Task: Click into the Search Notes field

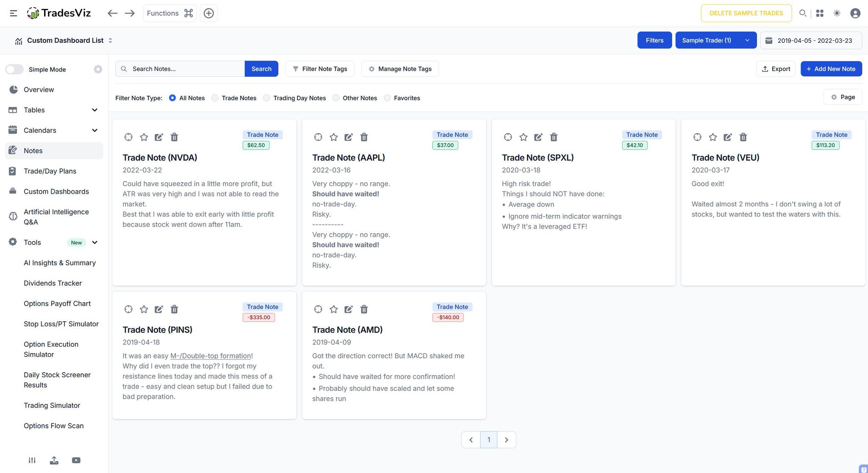Action: tap(186, 69)
